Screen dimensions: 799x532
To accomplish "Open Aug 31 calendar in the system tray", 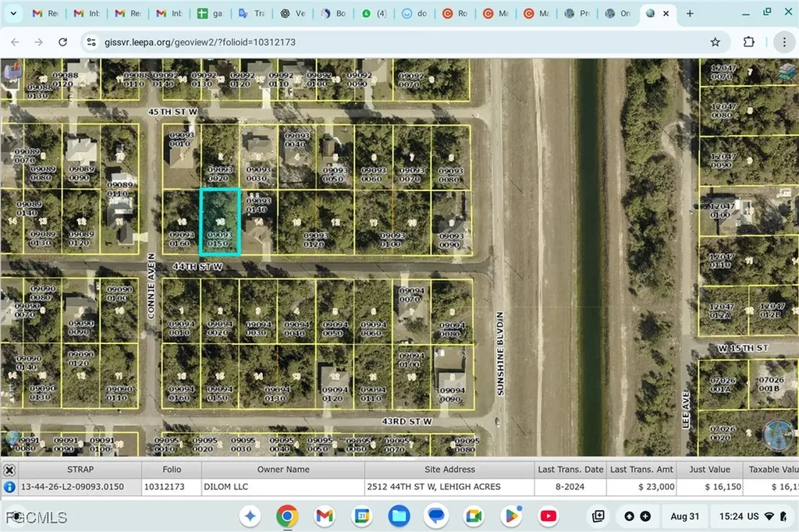I will (684, 516).
